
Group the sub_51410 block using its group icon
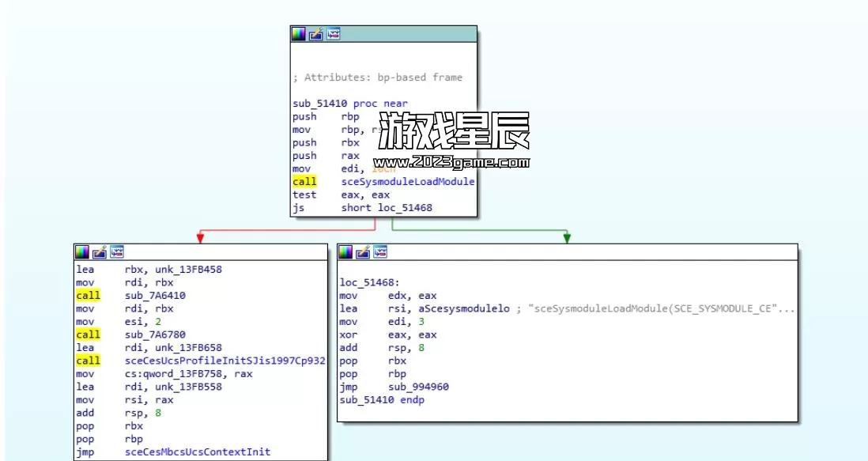[x=333, y=33]
